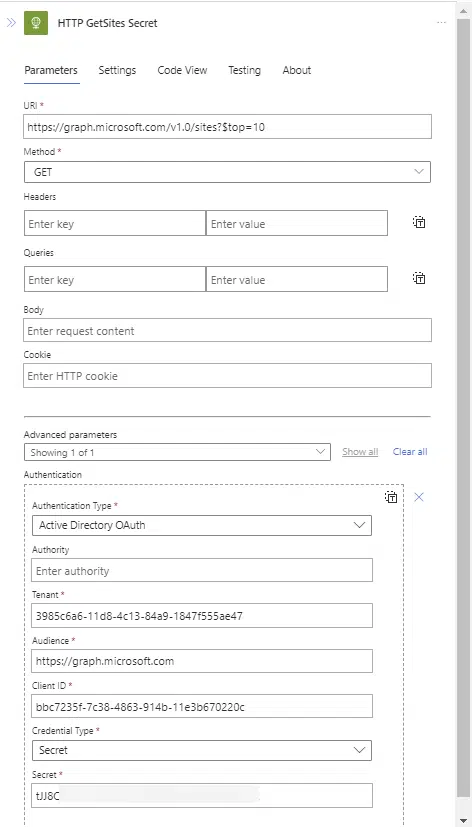Click the Headers value input field
The width and height of the screenshot is (472, 827).
point(297,223)
